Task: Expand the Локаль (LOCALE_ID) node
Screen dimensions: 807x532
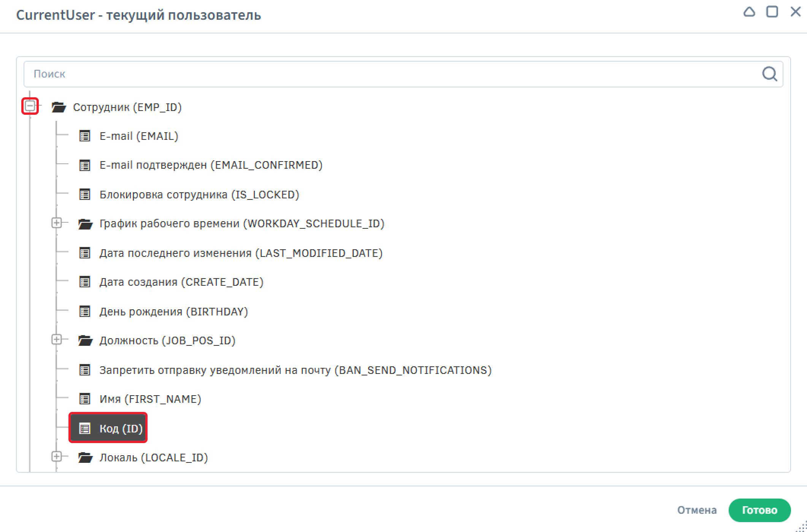Action: [x=57, y=457]
